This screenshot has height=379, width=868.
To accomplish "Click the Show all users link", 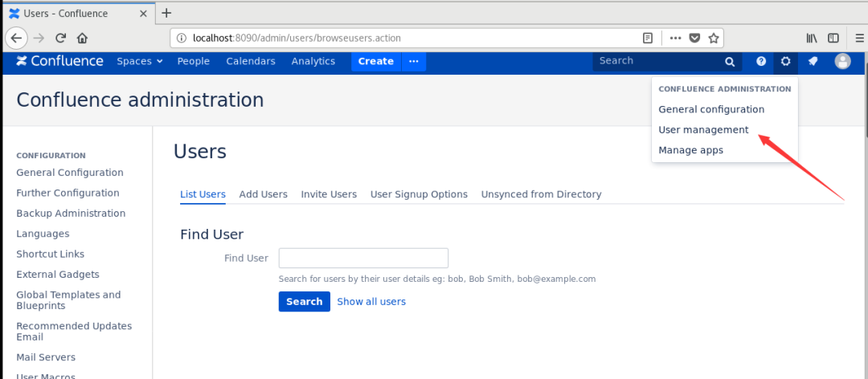I will 371,302.
